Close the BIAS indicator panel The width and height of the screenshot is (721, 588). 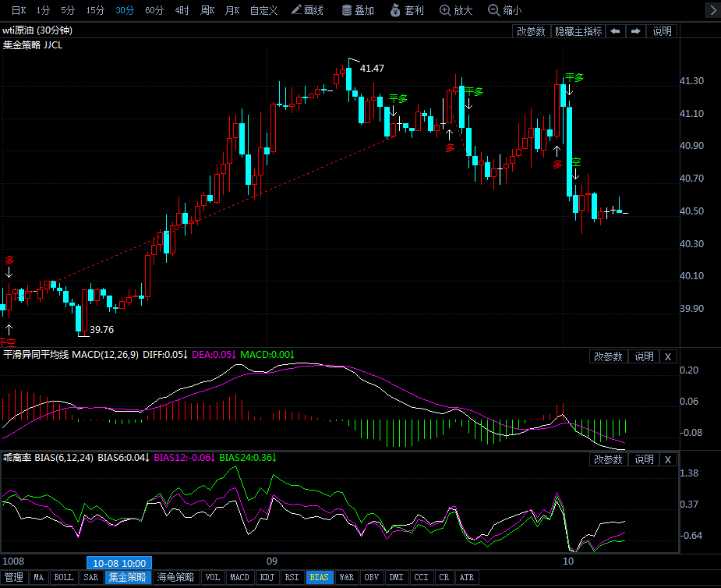[667, 459]
